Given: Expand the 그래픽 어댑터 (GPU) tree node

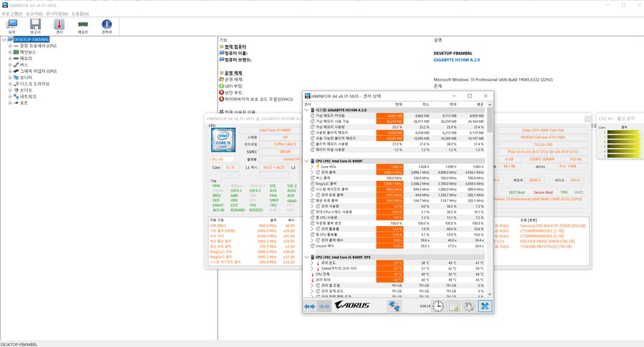Looking at the screenshot, I should pos(10,72).
